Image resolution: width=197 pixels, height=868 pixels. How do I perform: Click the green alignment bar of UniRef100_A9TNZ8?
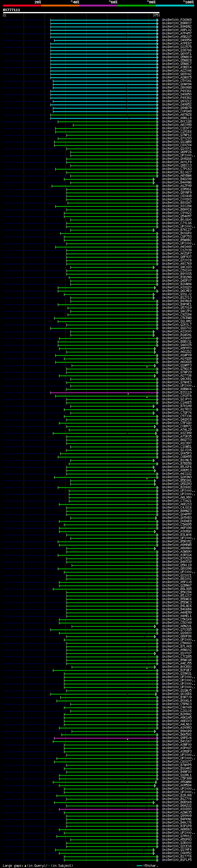click(x=104, y=115)
